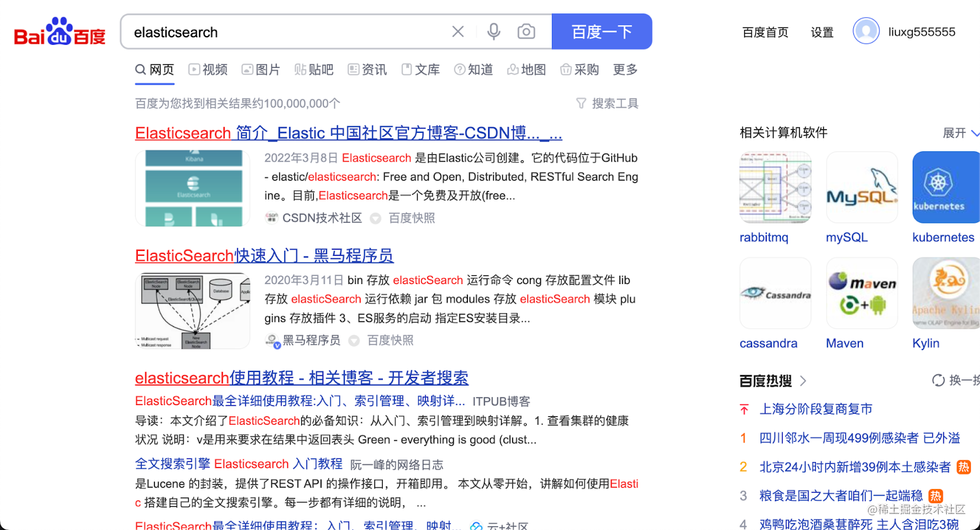Screen dimensions: 980x530
Task: Click the CSDN技术社区 source icon
Action: (x=271, y=218)
